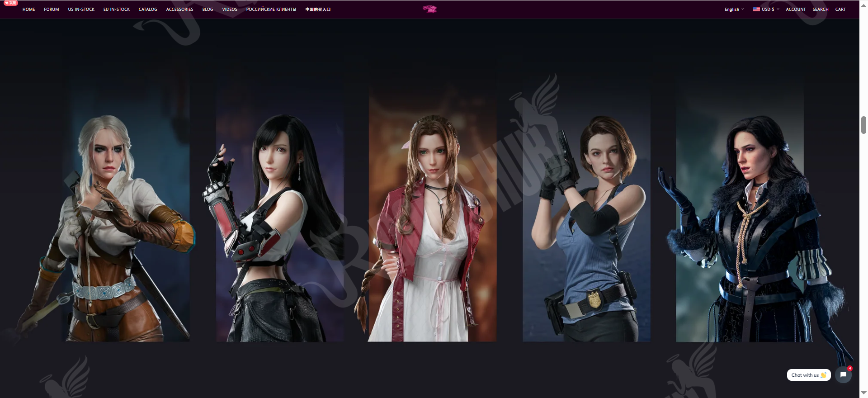
Task: Open the HOME navigation link
Action: coord(28,9)
